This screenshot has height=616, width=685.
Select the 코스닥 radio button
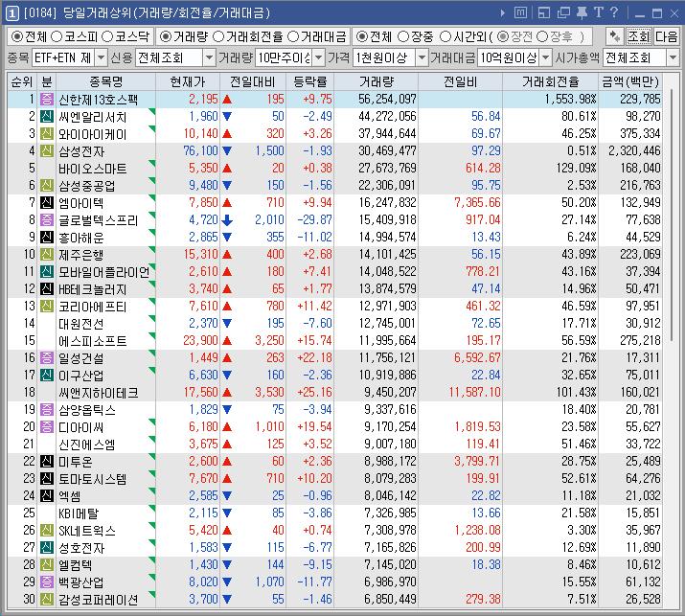coord(107,36)
